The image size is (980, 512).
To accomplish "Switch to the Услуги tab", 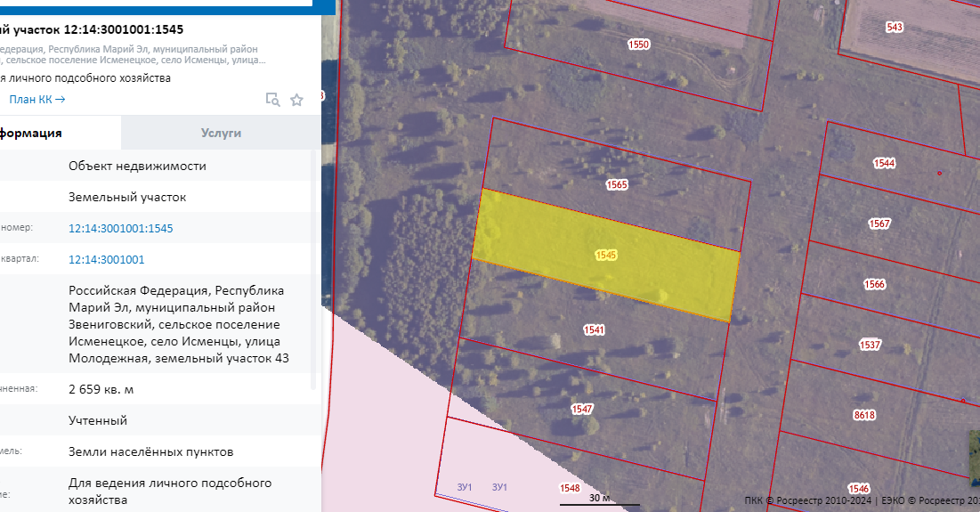I will click(x=221, y=133).
